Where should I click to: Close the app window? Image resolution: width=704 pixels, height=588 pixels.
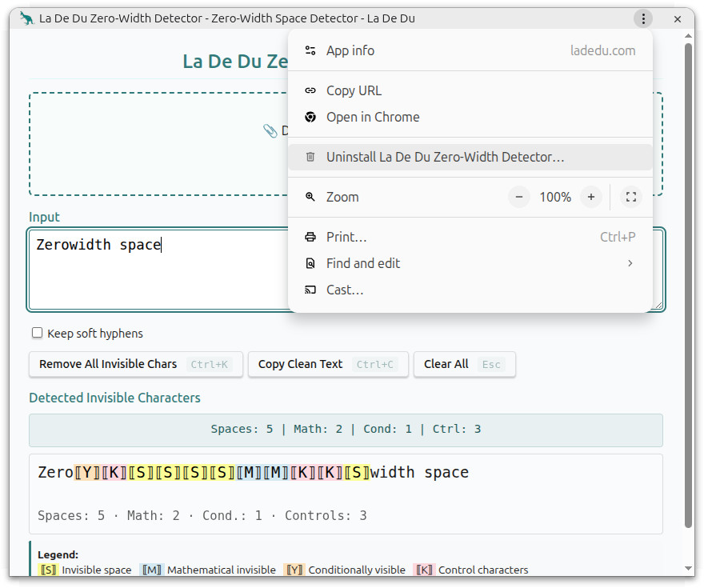point(678,19)
